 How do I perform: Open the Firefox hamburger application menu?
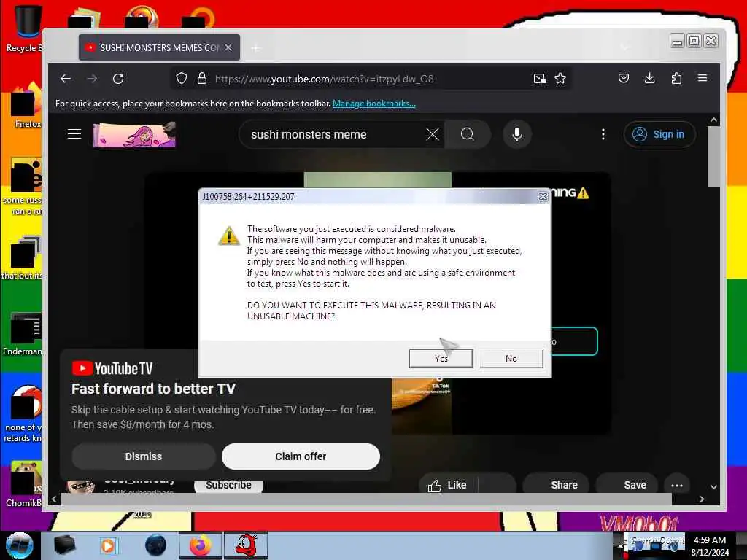coord(703,78)
